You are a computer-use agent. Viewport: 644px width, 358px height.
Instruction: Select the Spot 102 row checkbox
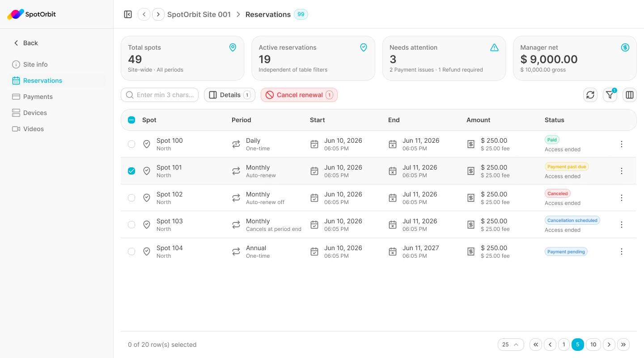131,198
